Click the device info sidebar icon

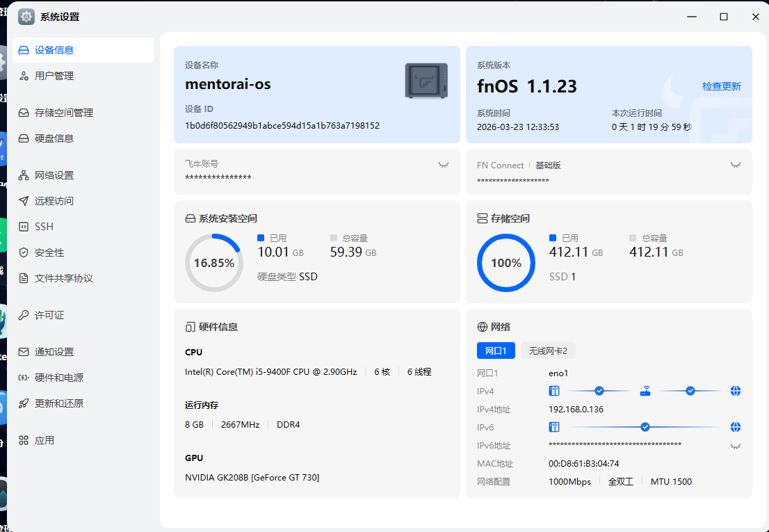tap(24, 50)
